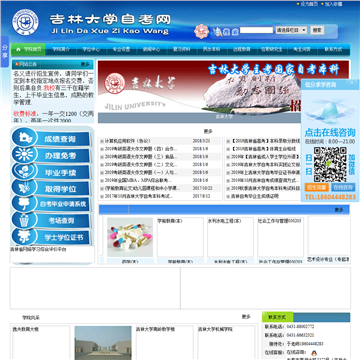Open news item 计算机应用软件（协议）
Screen dimensions: 360x360
coord(128,141)
